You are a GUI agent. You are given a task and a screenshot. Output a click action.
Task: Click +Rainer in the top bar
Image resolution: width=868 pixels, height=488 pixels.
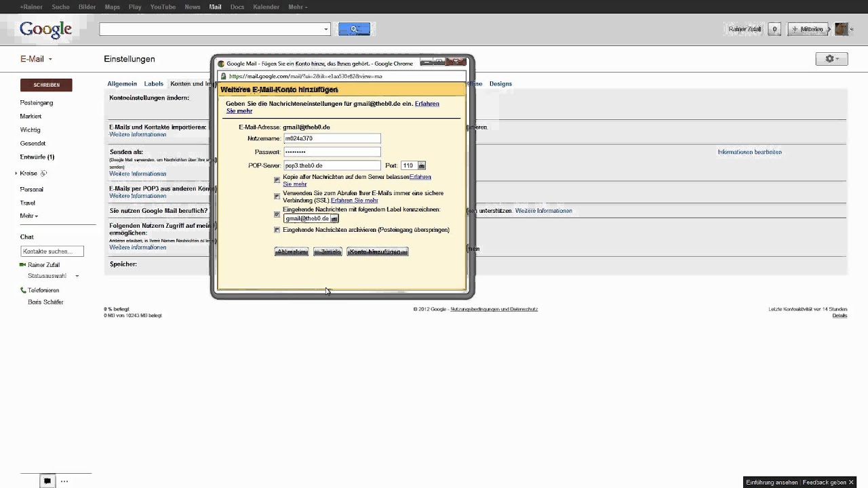(31, 7)
